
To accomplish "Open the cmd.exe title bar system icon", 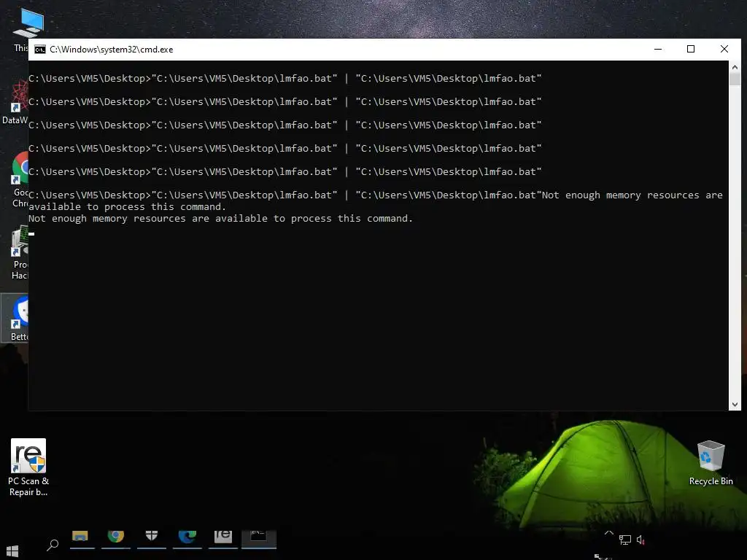I will [40, 50].
